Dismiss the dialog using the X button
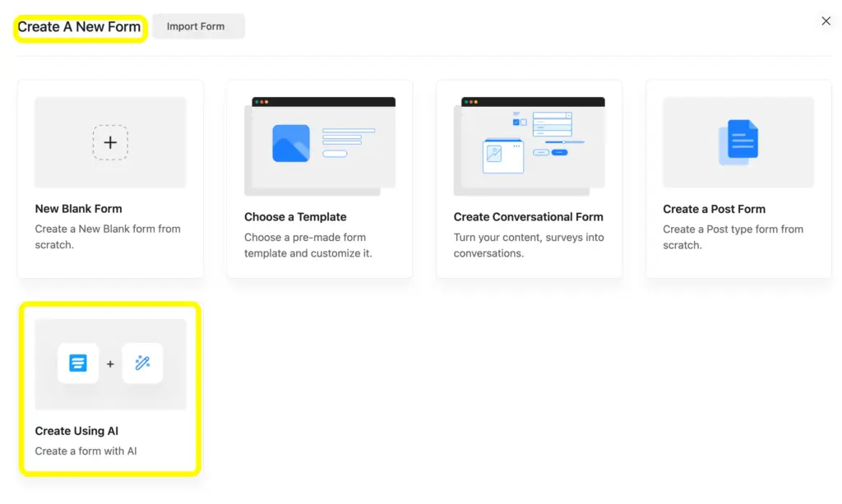This screenshot has height=504, width=842. tap(826, 21)
